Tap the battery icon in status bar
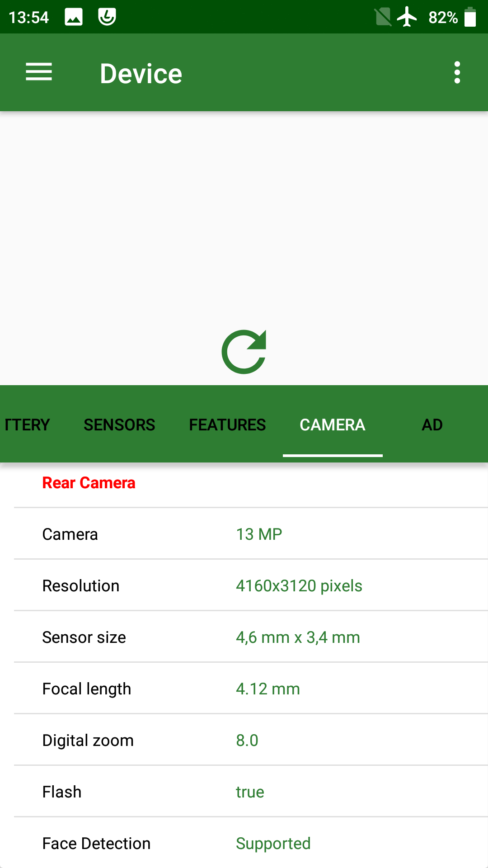488x868 pixels. pyautogui.click(x=470, y=17)
